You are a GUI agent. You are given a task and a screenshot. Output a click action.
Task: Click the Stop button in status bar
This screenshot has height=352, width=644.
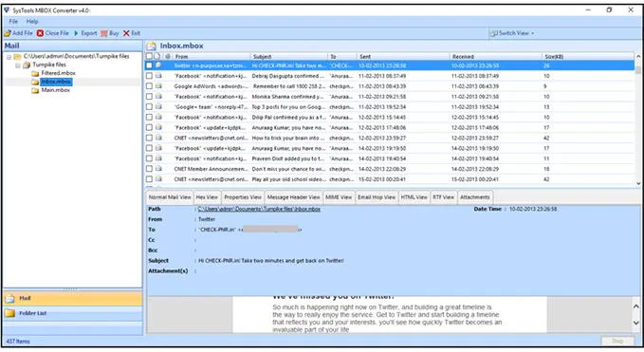click(x=616, y=341)
